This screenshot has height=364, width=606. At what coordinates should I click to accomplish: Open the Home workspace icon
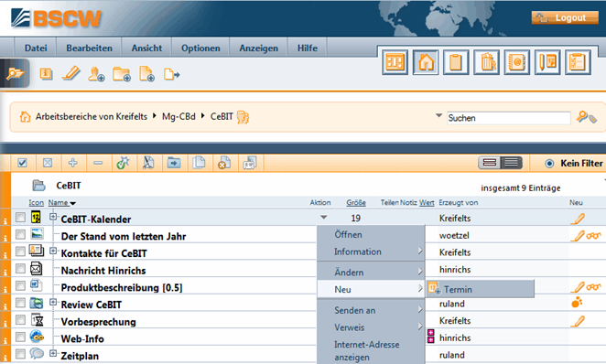426,62
